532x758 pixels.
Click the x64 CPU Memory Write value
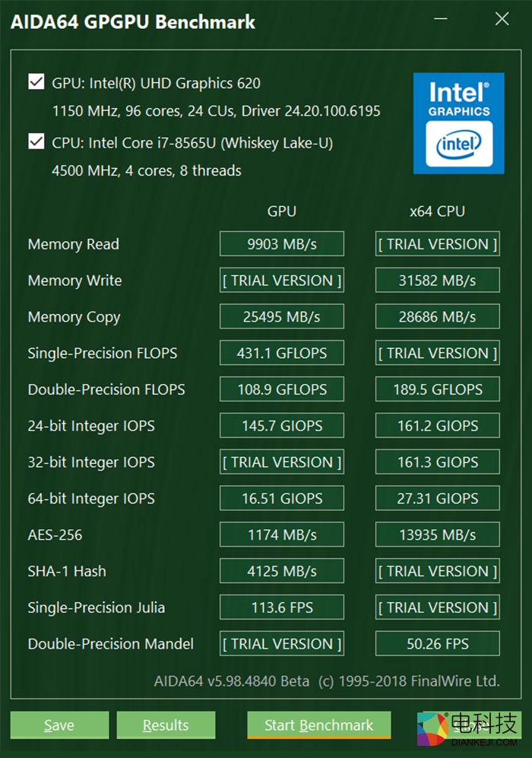[x=437, y=281]
